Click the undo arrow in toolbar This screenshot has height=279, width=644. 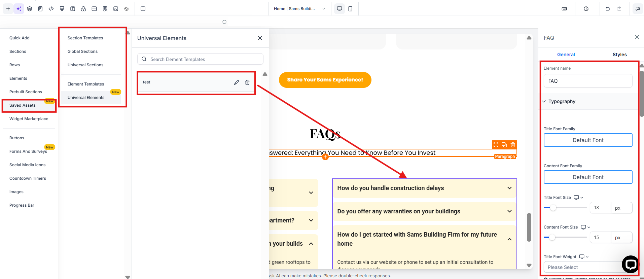[608, 9]
